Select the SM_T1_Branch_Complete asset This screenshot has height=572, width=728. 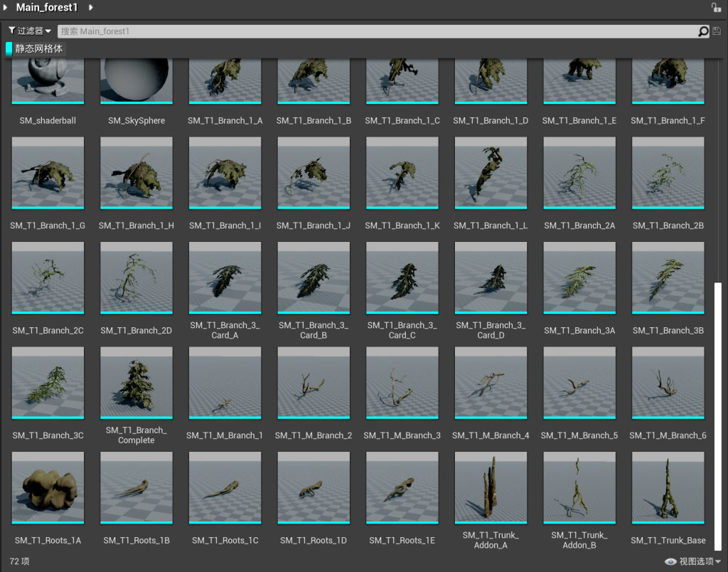click(136, 383)
